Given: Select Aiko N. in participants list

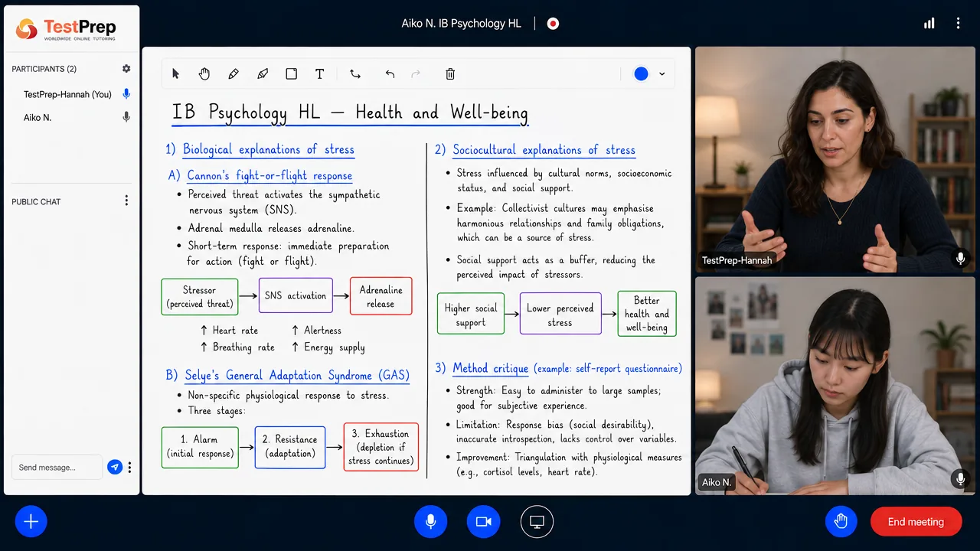Looking at the screenshot, I should (38, 117).
